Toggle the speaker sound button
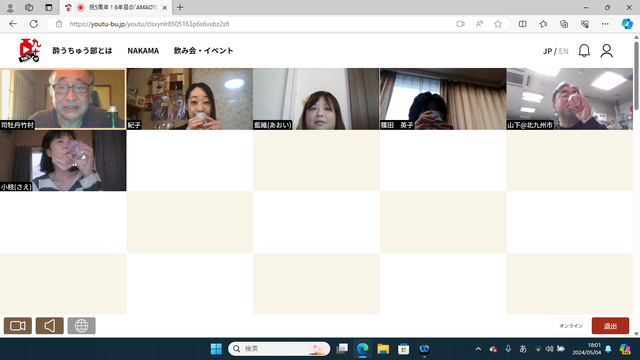The height and width of the screenshot is (360, 640). [x=49, y=326]
